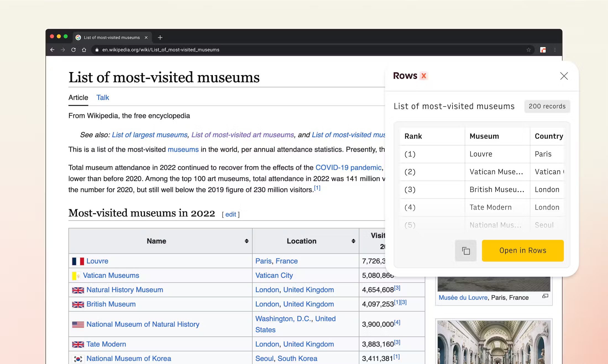Click the Open in Rows button

tap(523, 250)
